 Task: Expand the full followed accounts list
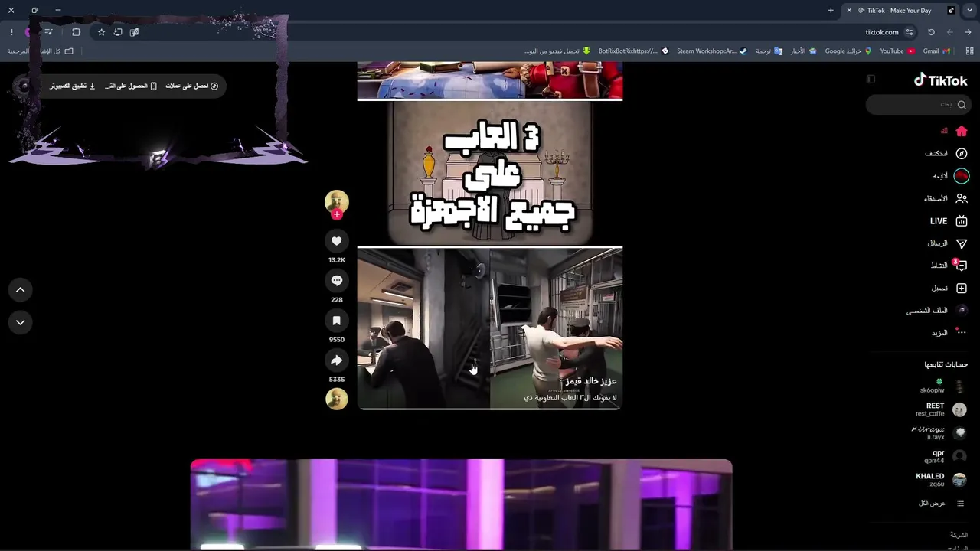click(x=942, y=504)
